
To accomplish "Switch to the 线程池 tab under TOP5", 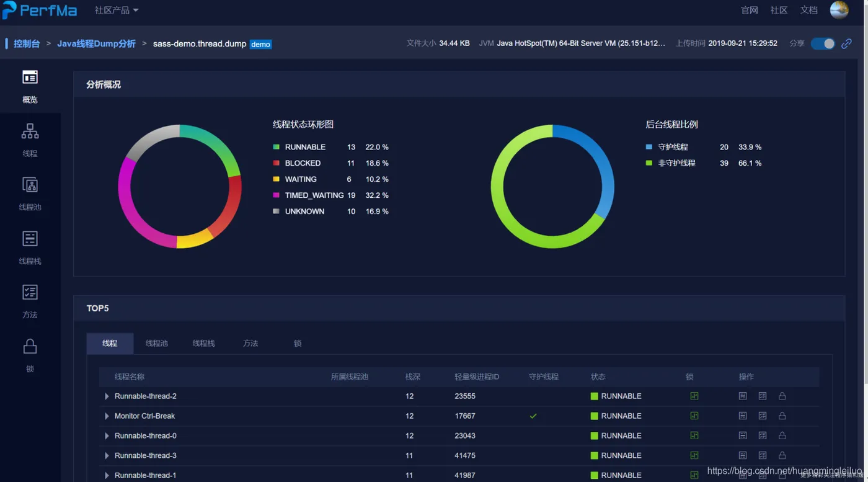I will coord(157,343).
